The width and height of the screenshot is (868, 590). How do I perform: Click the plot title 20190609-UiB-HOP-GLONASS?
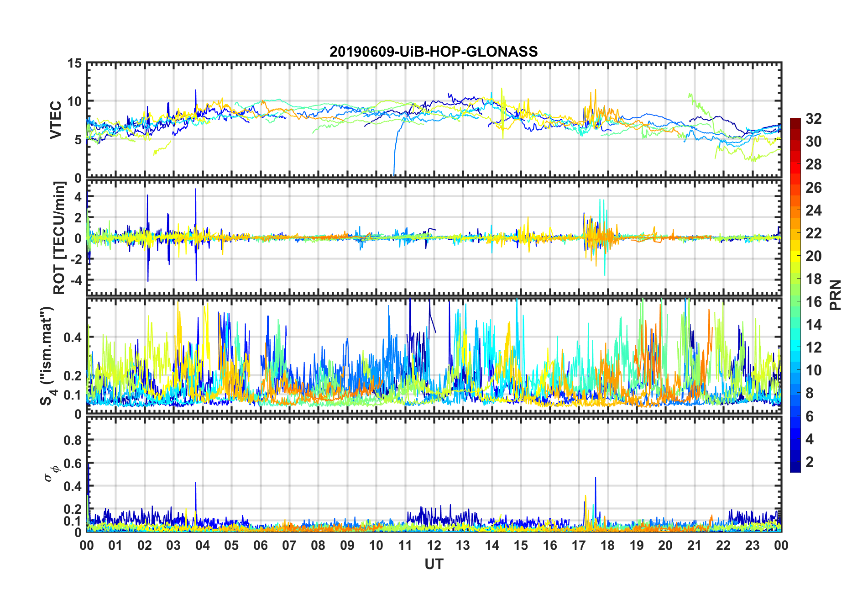434,52
